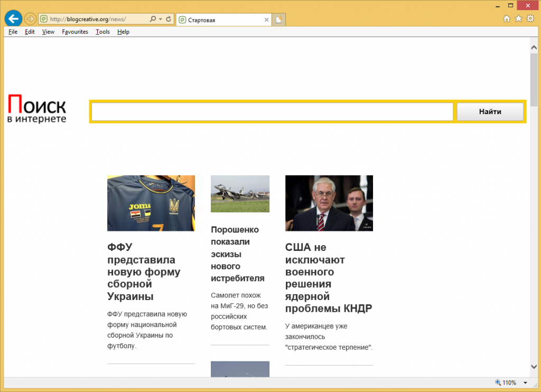Click the Refresh page icon
541x392 pixels.
169,19
